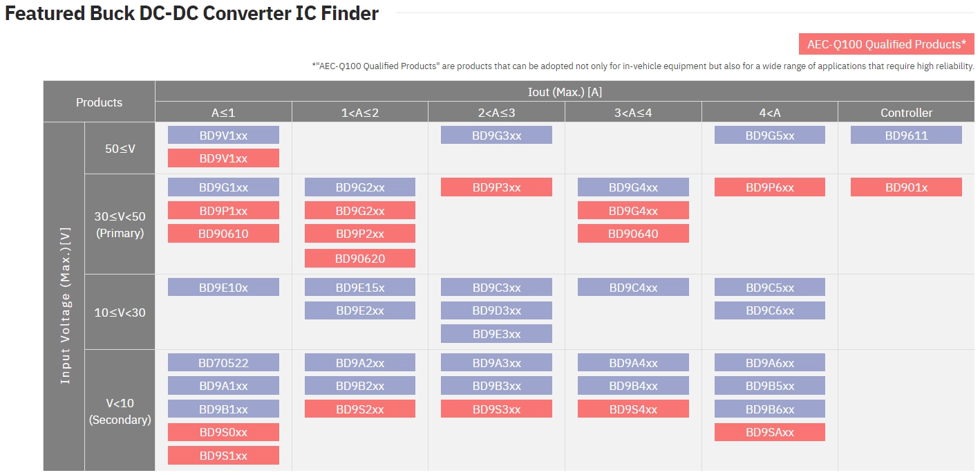Select the BD9P6xx product link

point(770,187)
